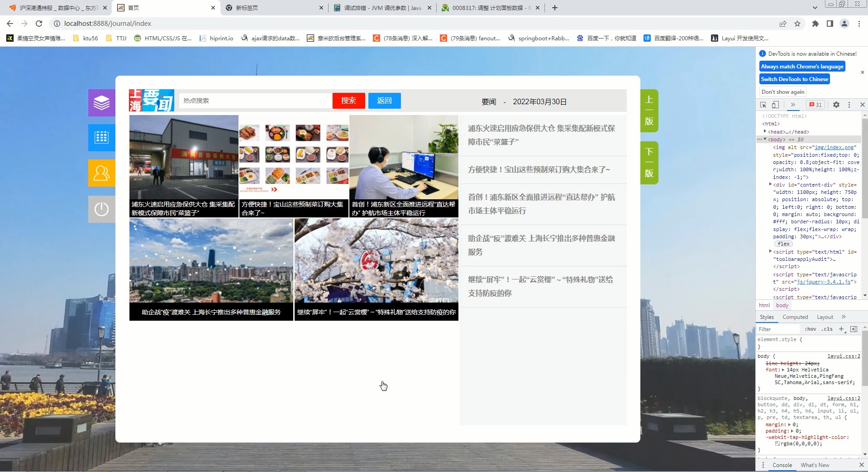Viewport: 868px width, 472px height.
Task: Click the blue 返回 back button
Action: click(x=384, y=101)
